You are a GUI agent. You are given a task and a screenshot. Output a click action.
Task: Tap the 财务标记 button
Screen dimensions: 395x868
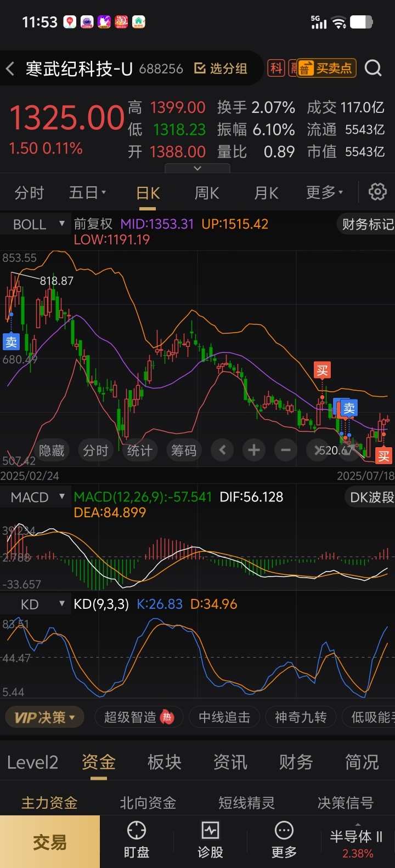pos(366,224)
